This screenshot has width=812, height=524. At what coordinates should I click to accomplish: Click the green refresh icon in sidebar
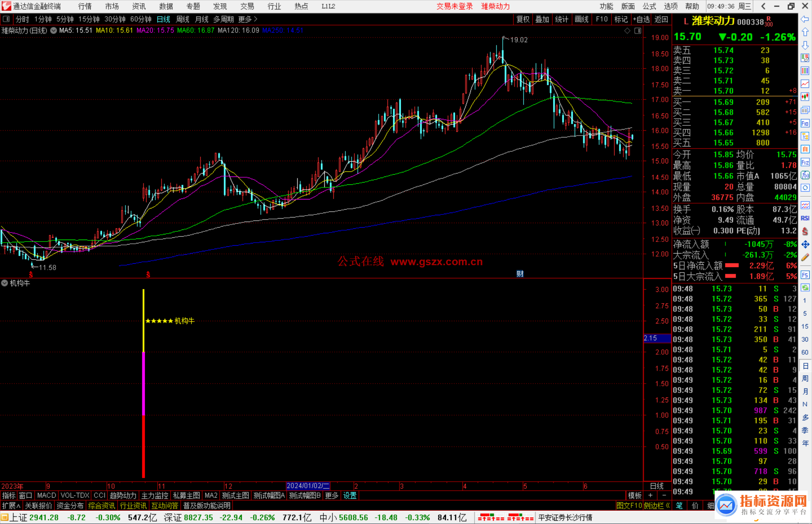[805, 288]
